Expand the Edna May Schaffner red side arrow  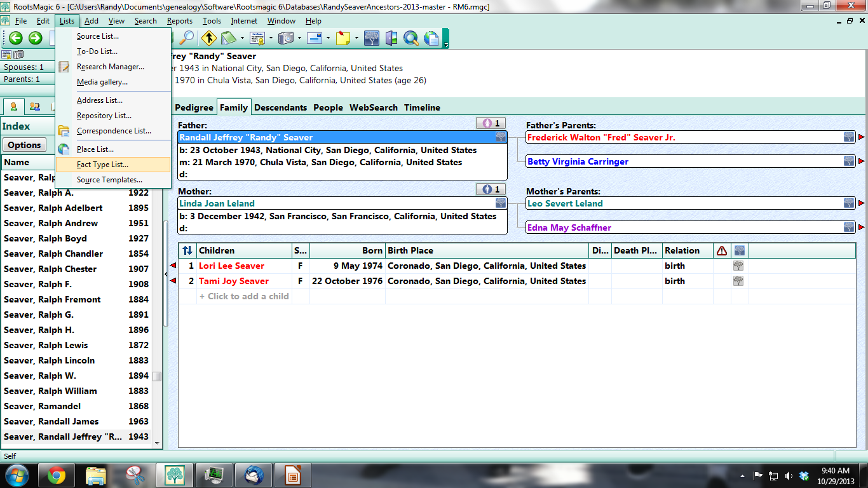(862, 227)
